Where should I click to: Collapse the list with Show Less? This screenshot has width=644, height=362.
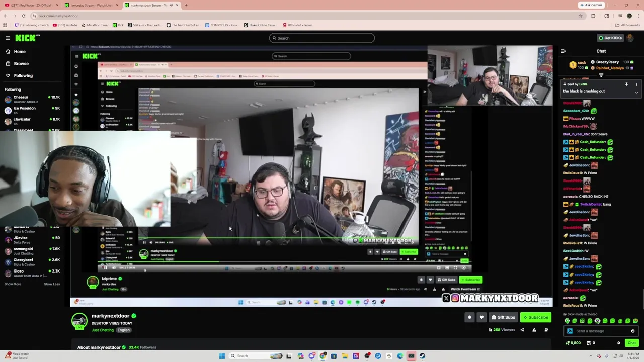coord(52,284)
